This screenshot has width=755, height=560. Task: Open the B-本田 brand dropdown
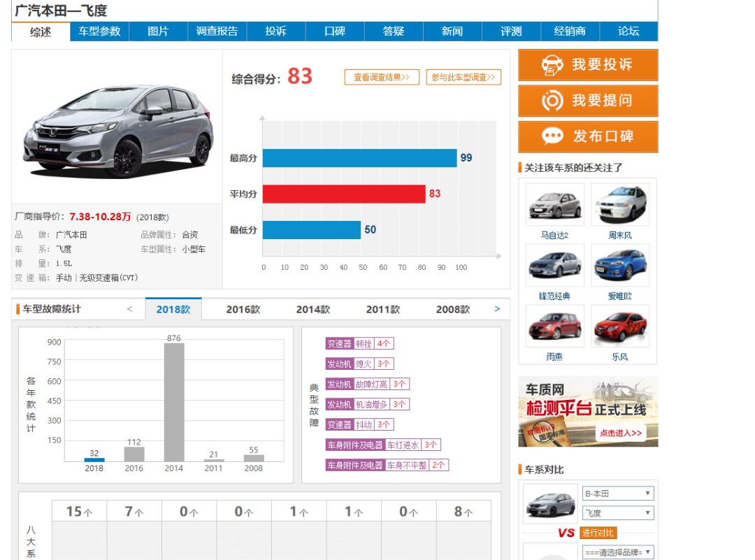618,494
